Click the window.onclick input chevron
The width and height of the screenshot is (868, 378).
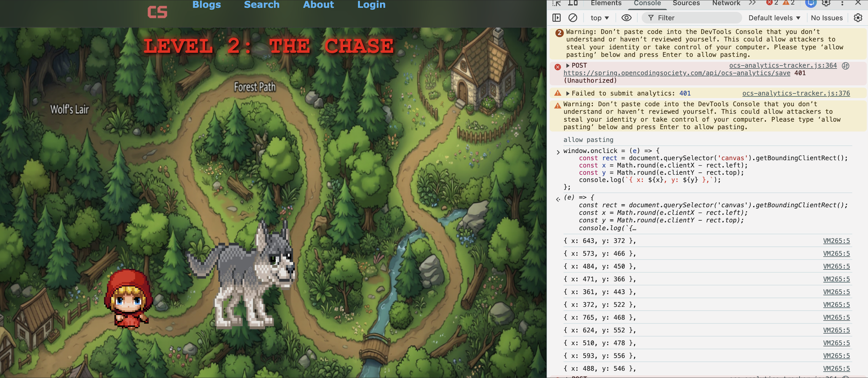(558, 152)
